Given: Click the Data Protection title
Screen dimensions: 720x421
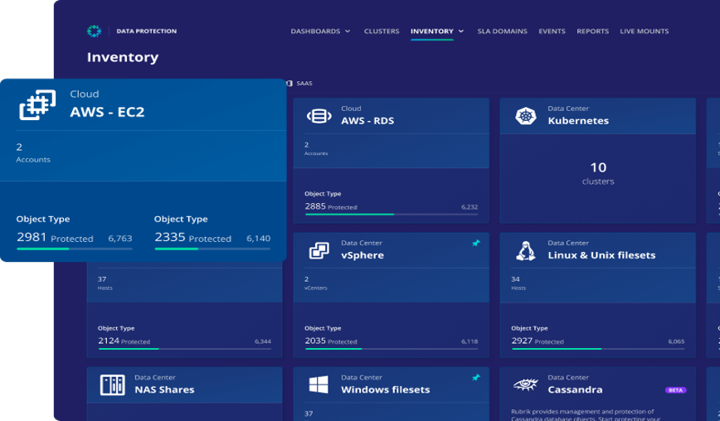Looking at the screenshot, I should pos(146,31).
